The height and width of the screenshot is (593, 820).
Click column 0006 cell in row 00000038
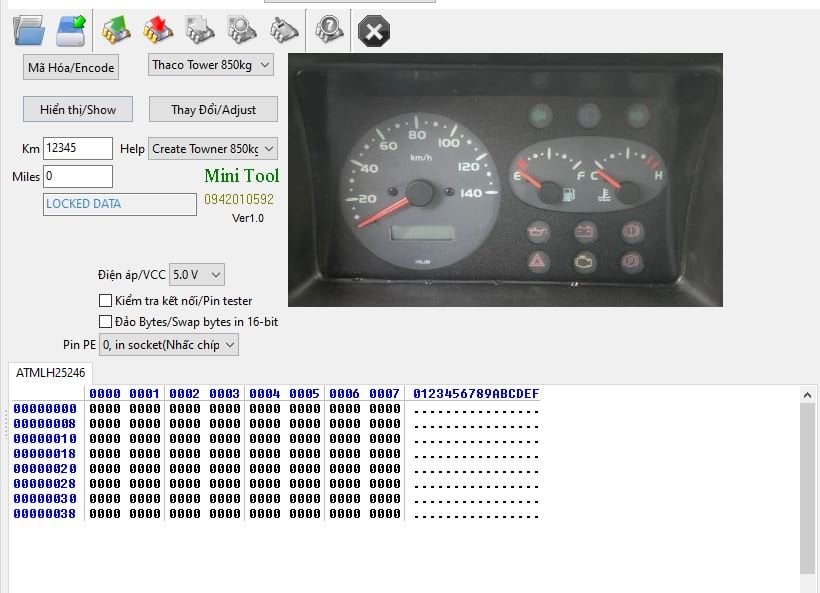(345, 514)
